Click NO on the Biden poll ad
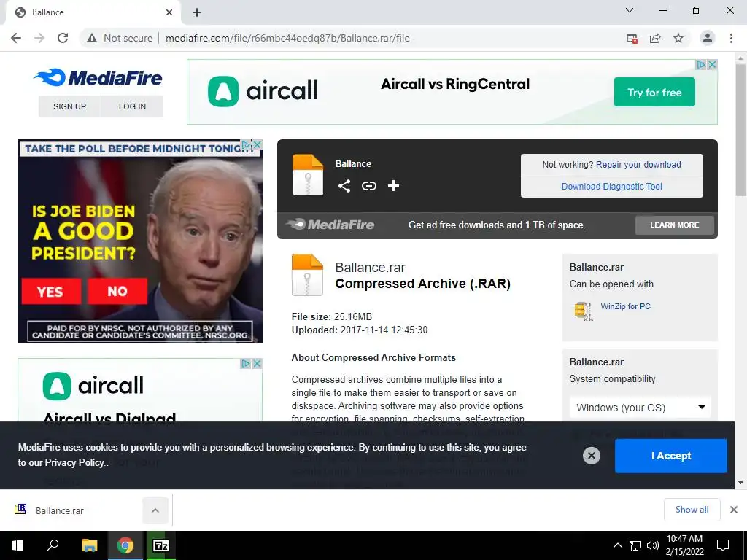The height and width of the screenshot is (560, 747). click(x=117, y=291)
